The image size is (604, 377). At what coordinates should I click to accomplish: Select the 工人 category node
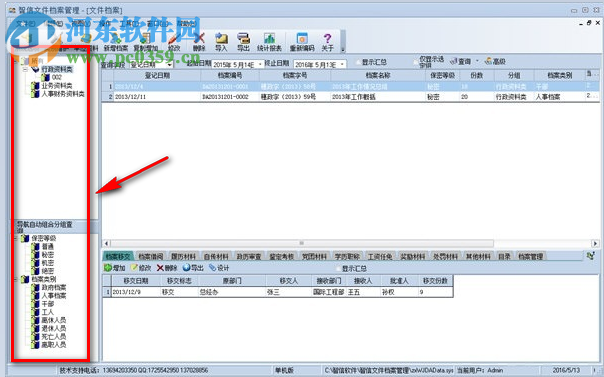48,312
